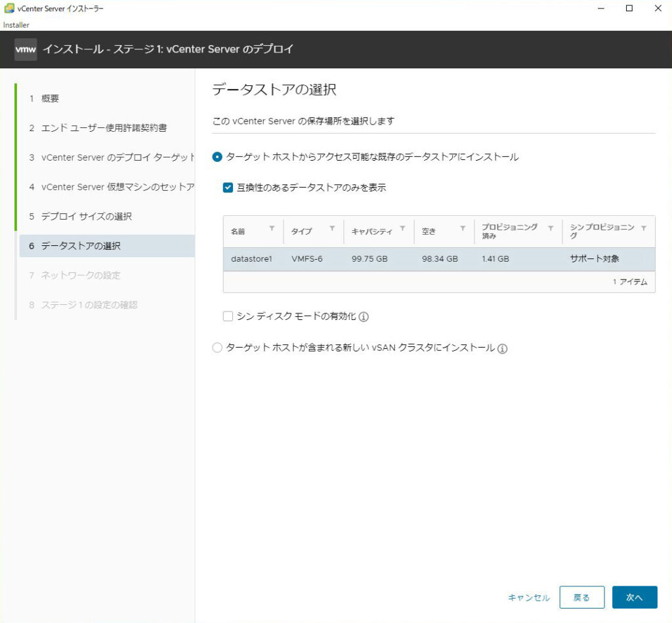Select step 6 データストアの選択
The image size is (672, 623).
107,246
